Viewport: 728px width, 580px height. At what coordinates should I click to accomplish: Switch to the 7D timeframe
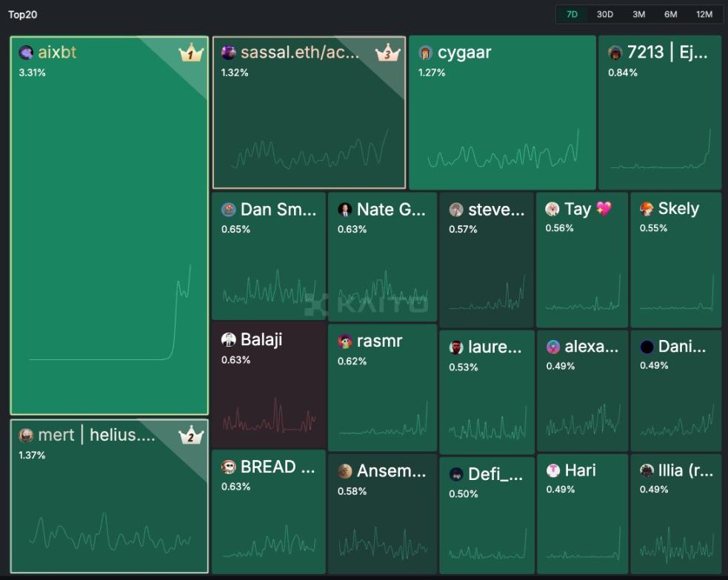point(572,14)
